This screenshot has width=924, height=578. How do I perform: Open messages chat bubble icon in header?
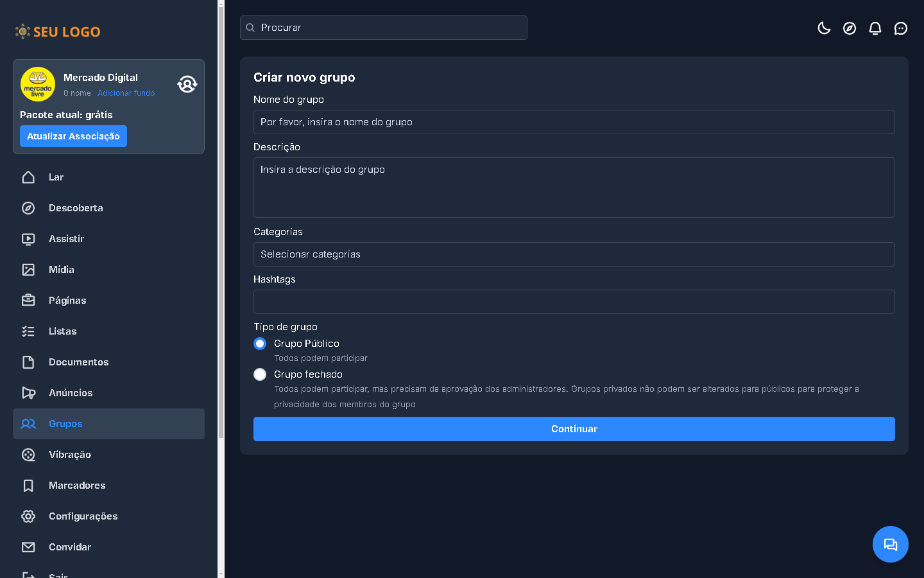pos(901,28)
